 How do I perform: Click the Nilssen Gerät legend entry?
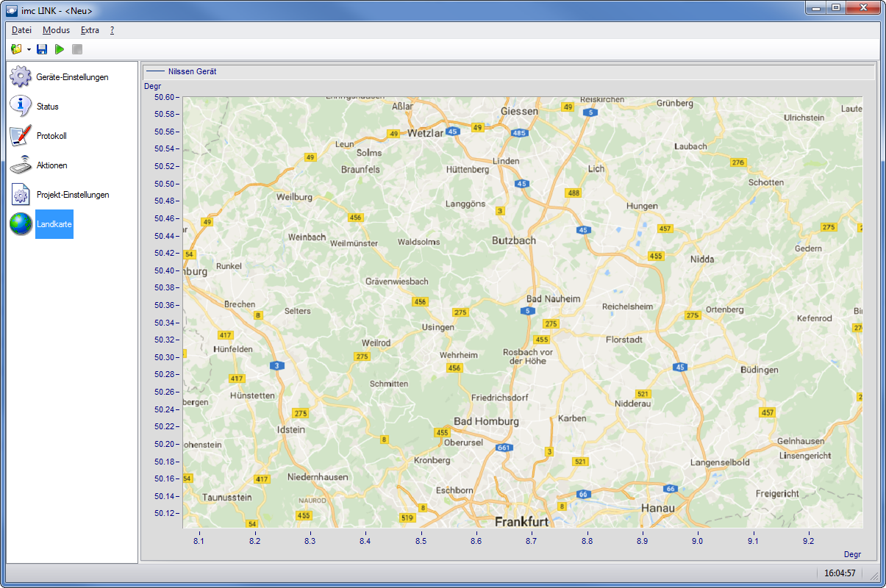pyautogui.click(x=192, y=71)
